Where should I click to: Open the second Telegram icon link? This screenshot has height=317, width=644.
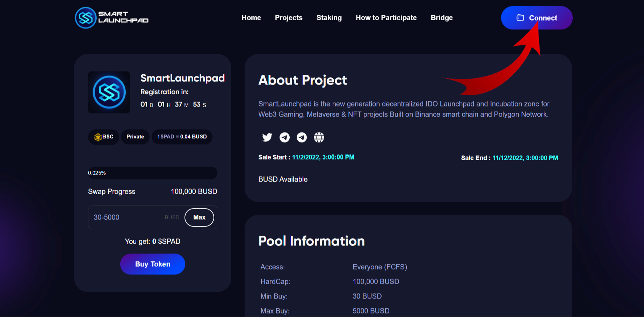[302, 138]
